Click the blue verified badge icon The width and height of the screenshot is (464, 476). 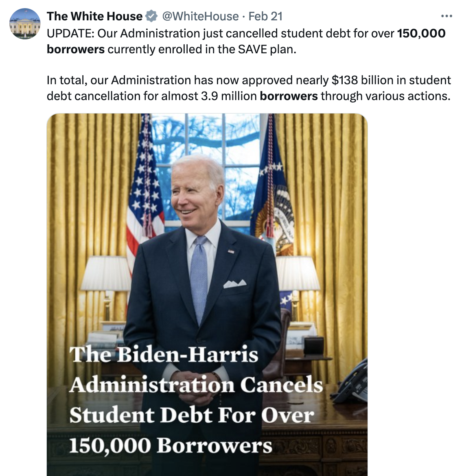click(x=151, y=16)
